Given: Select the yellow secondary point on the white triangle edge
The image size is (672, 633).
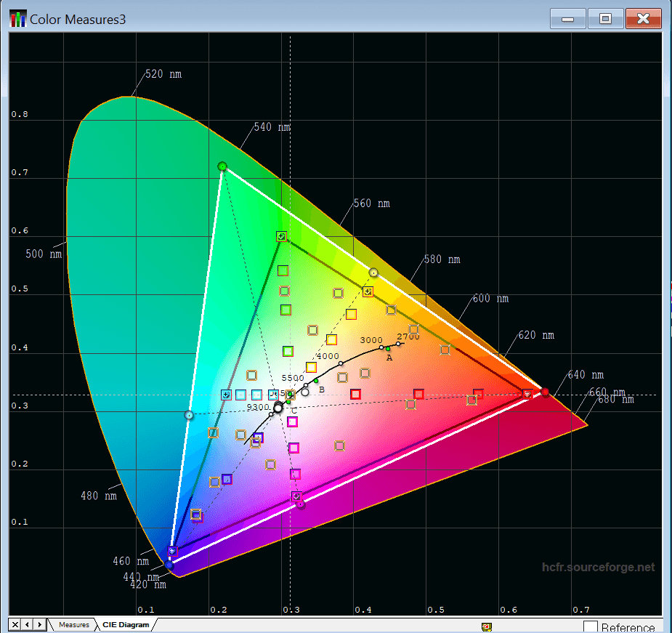Looking at the screenshot, I should pyautogui.click(x=373, y=273).
